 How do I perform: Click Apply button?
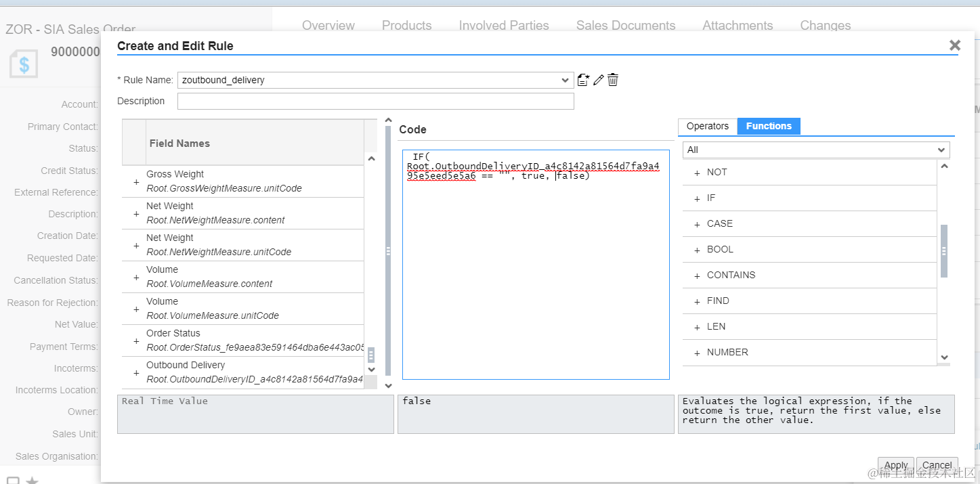tap(896, 465)
